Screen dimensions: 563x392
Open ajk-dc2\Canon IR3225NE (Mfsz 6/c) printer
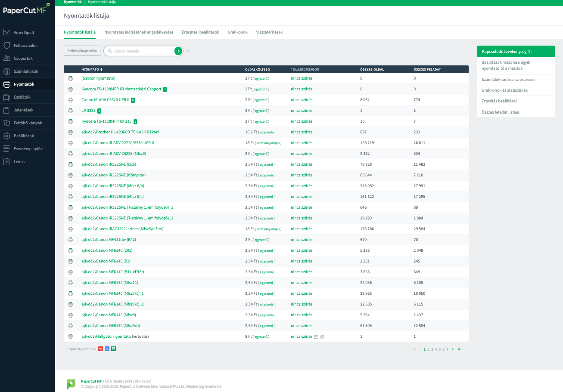(113, 197)
